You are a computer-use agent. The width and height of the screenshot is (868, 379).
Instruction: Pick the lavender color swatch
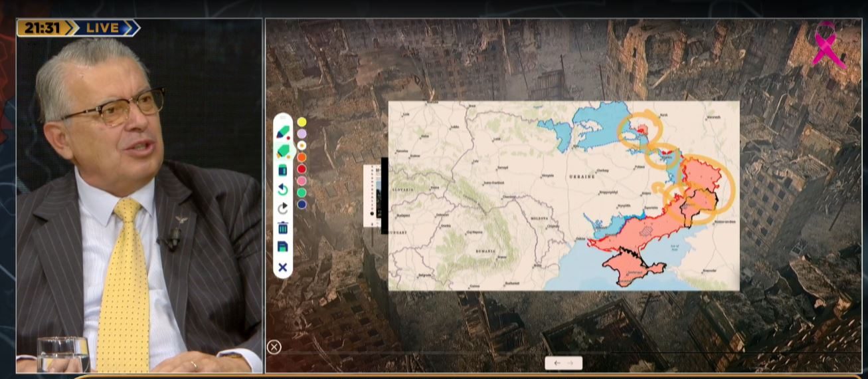tap(302, 134)
